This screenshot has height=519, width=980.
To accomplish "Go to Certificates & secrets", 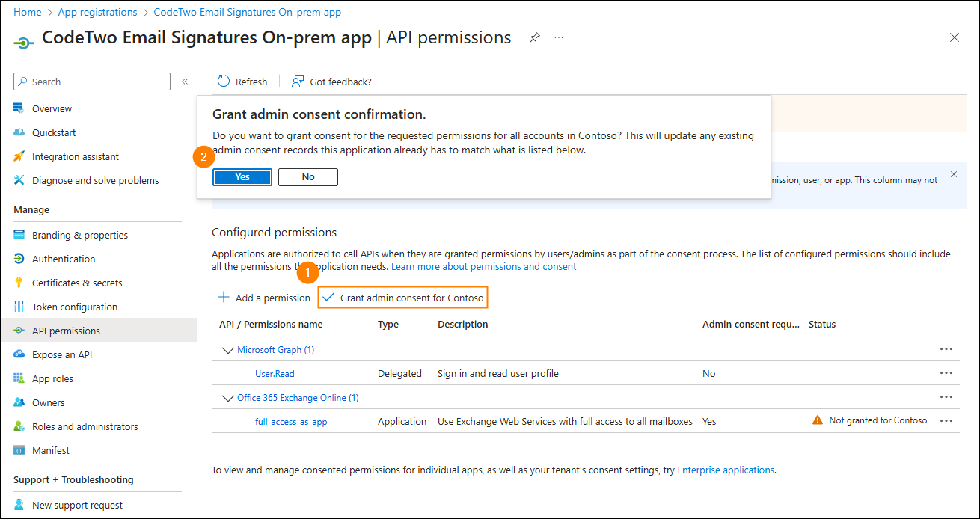I will [x=76, y=283].
